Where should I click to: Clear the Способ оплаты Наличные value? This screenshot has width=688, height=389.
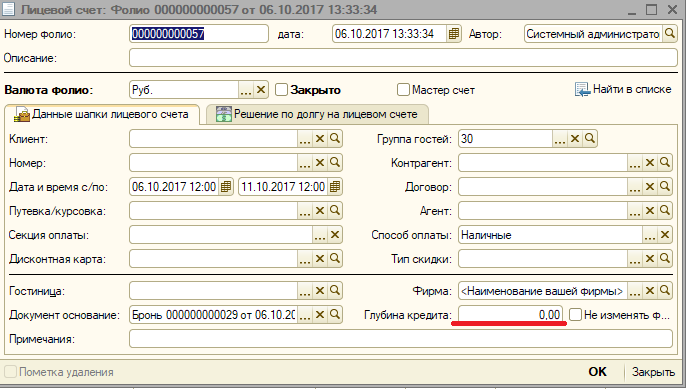tap(665, 235)
